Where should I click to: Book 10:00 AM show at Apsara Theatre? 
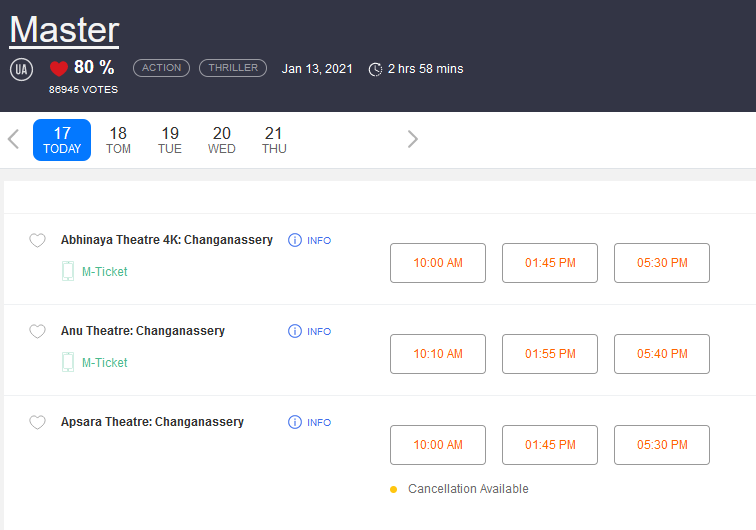[438, 445]
